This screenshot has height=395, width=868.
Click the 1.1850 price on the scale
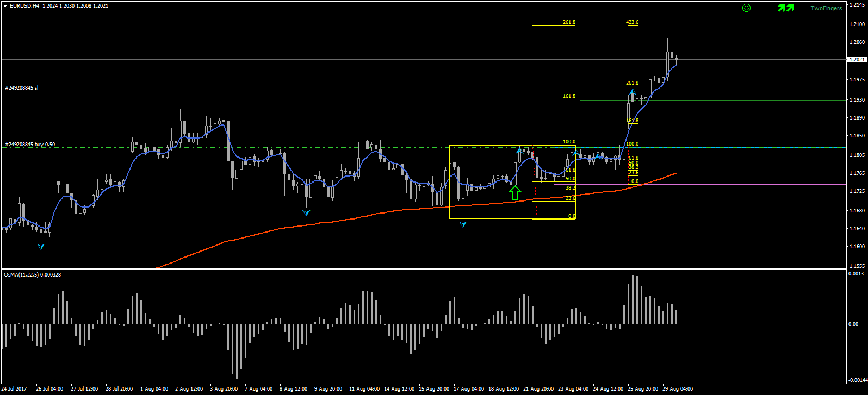tap(857, 136)
